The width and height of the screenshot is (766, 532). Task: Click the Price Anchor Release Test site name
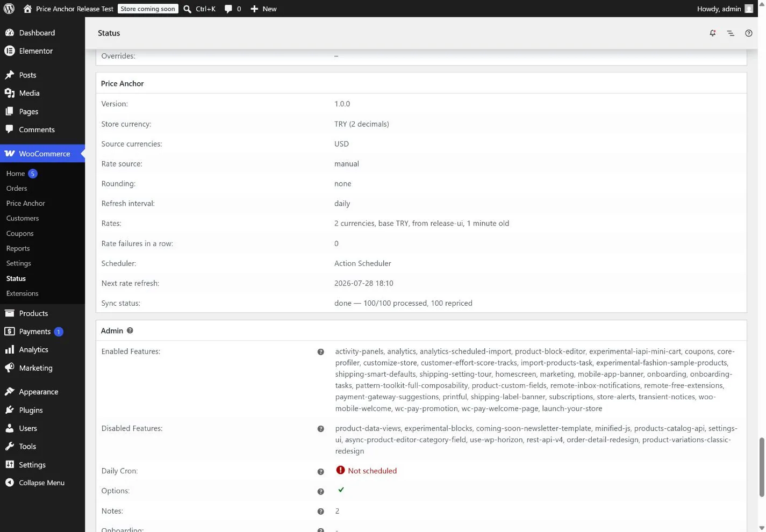[75, 9]
